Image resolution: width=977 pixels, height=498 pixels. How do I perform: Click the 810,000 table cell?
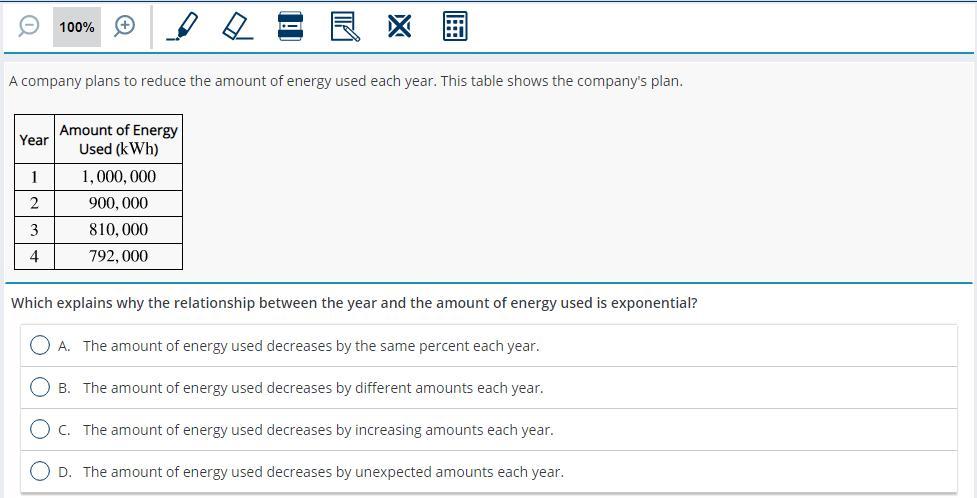coord(118,230)
